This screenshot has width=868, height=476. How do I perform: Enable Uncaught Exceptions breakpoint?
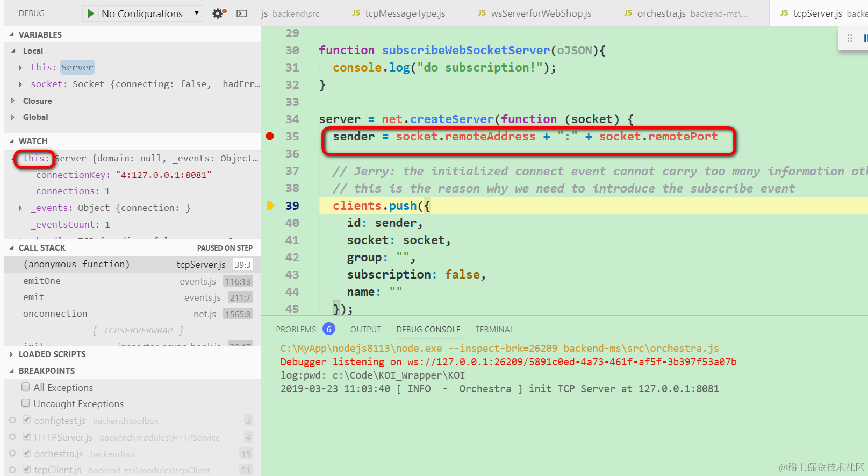coord(26,403)
